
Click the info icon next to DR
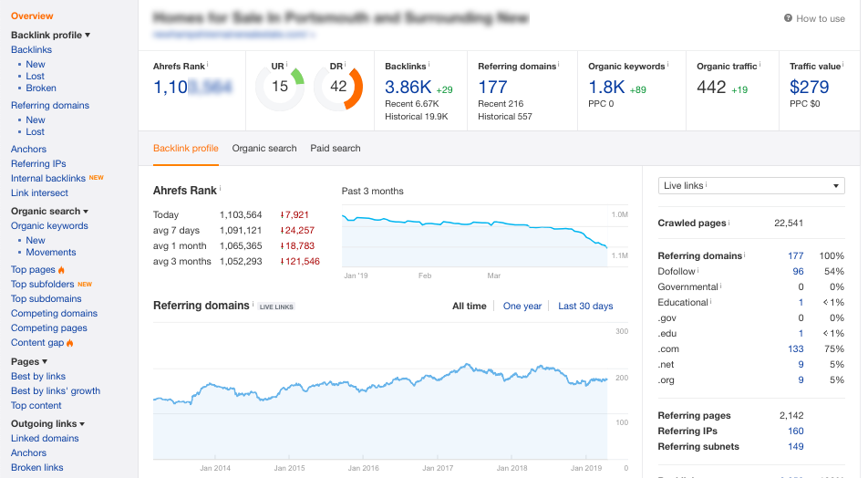[346, 64]
